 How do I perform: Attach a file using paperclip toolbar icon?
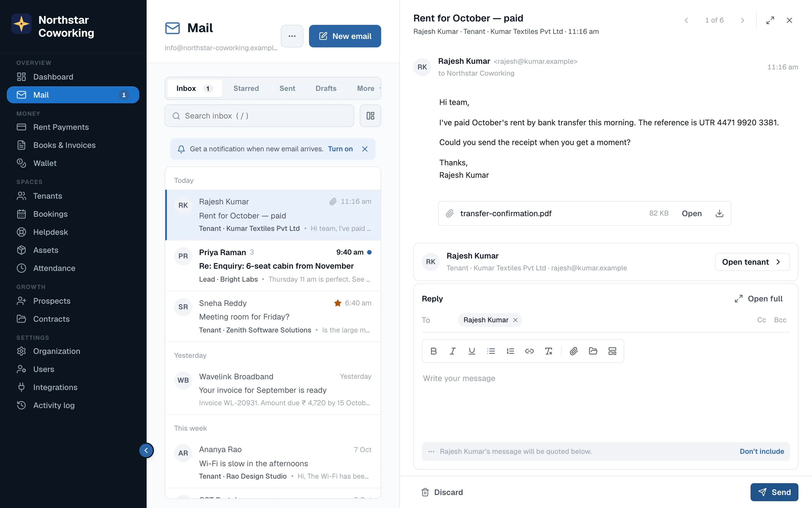click(x=574, y=351)
